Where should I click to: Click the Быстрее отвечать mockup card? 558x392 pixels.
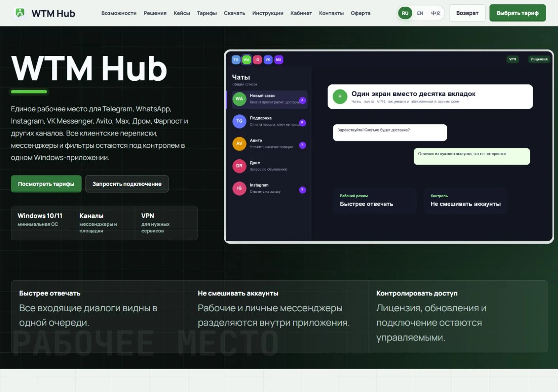(x=375, y=201)
